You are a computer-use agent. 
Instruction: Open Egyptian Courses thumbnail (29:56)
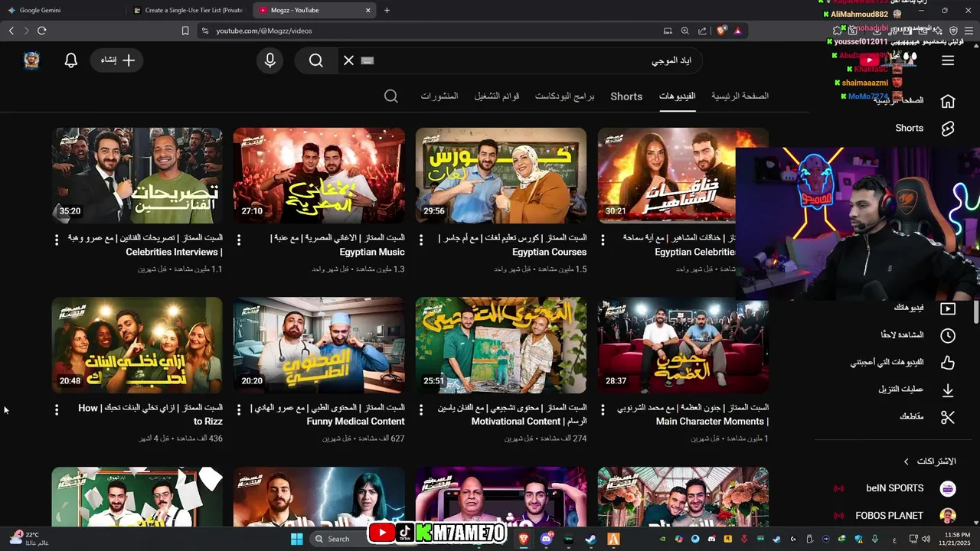point(501,175)
